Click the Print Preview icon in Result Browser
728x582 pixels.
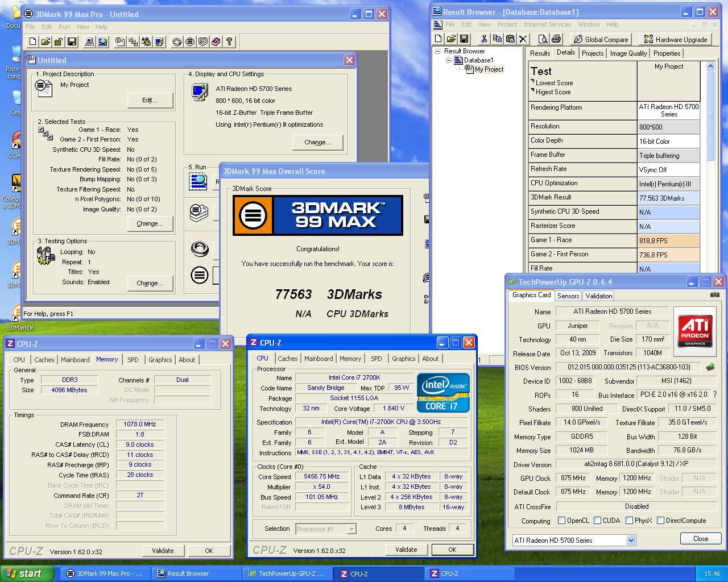pyautogui.click(x=543, y=39)
